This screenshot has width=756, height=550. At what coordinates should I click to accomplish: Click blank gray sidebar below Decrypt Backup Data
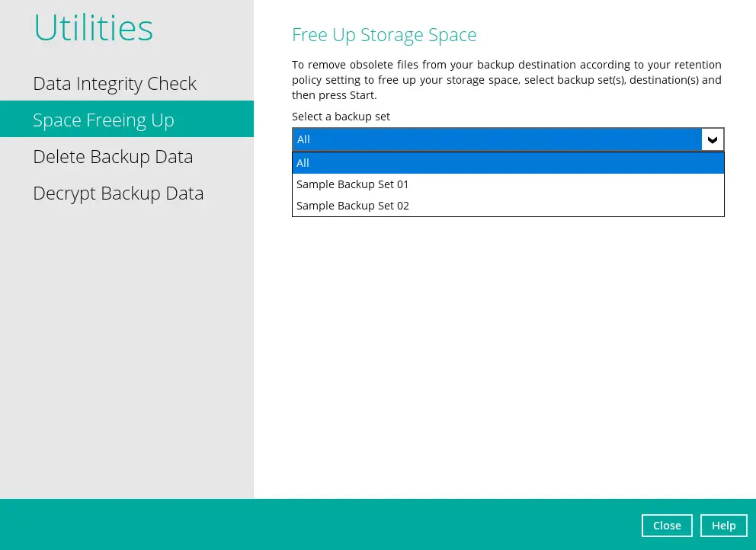[x=126, y=343]
